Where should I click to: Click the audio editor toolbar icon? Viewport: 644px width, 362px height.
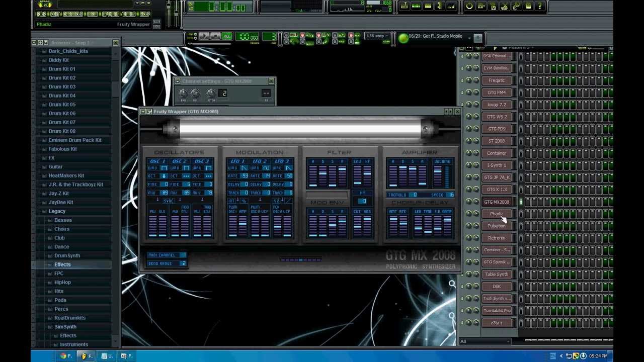coord(505,6)
